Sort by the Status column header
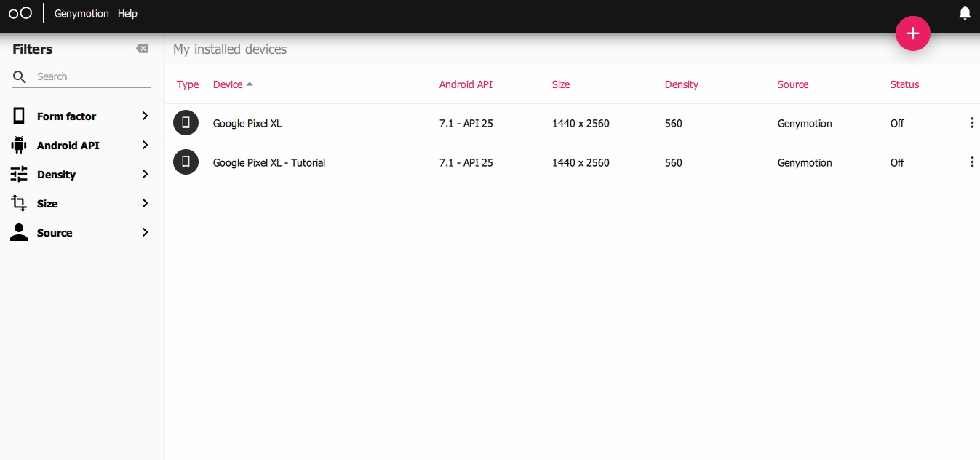Image resolution: width=980 pixels, height=460 pixels. (x=904, y=84)
